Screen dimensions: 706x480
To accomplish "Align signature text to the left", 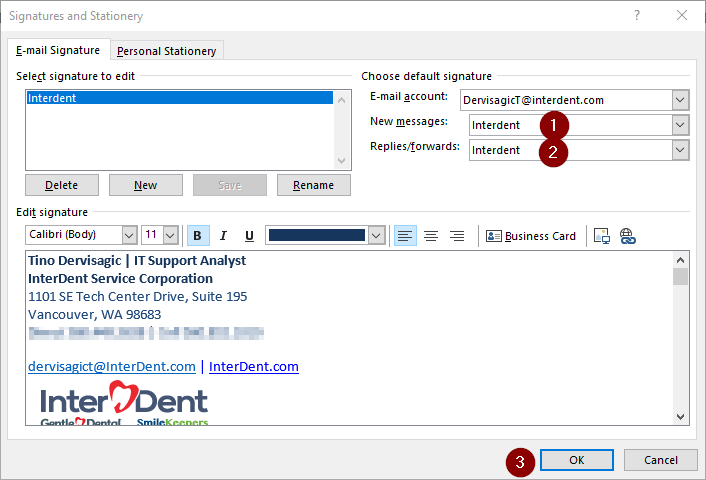I will coord(405,235).
